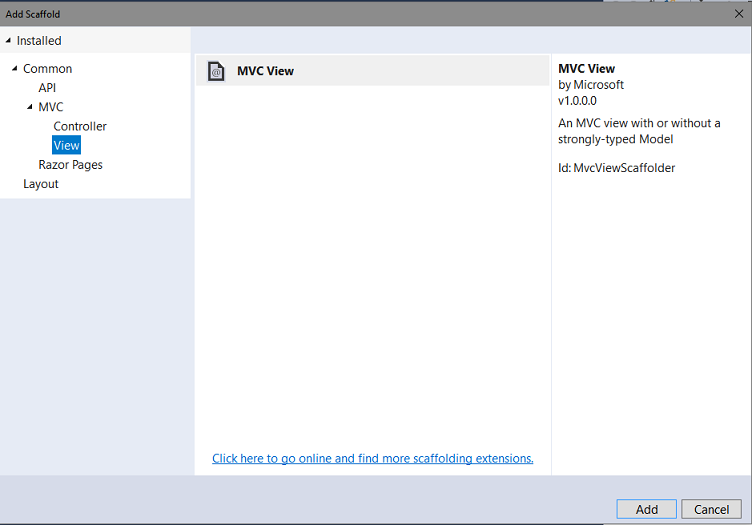Select the View tree item
The height and width of the screenshot is (525, 752).
[66, 145]
